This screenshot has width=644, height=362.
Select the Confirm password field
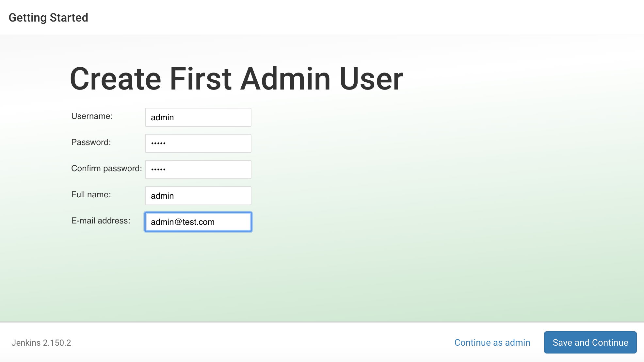198,170
